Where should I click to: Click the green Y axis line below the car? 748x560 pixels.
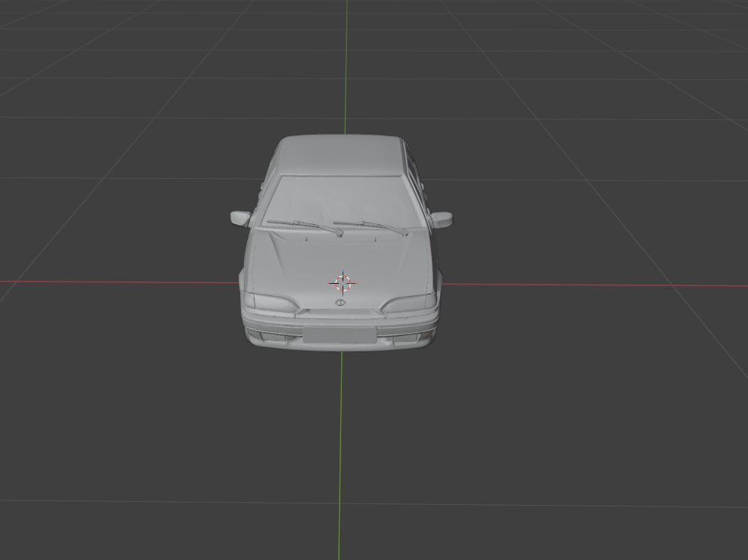[340, 453]
